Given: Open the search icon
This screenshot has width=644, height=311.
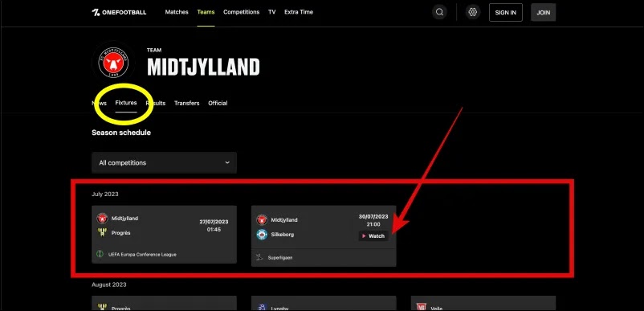Looking at the screenshot, I should [x=439, y=12].
